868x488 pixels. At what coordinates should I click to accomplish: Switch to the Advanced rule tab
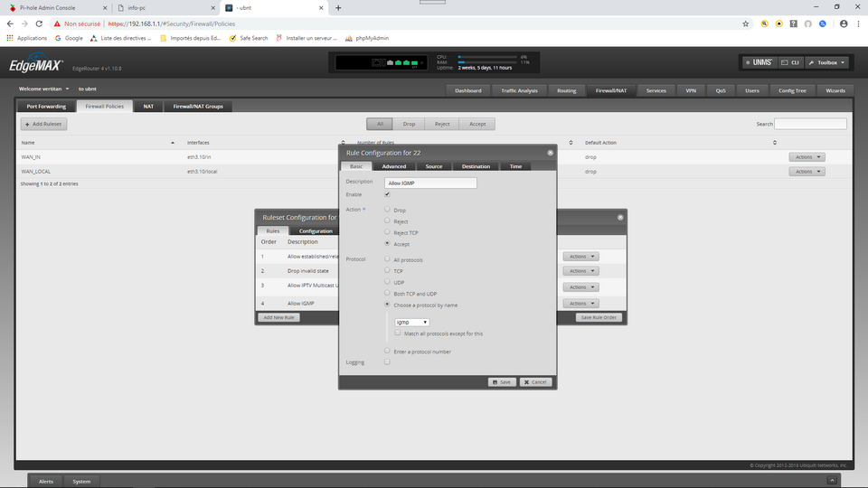(393, 166)
